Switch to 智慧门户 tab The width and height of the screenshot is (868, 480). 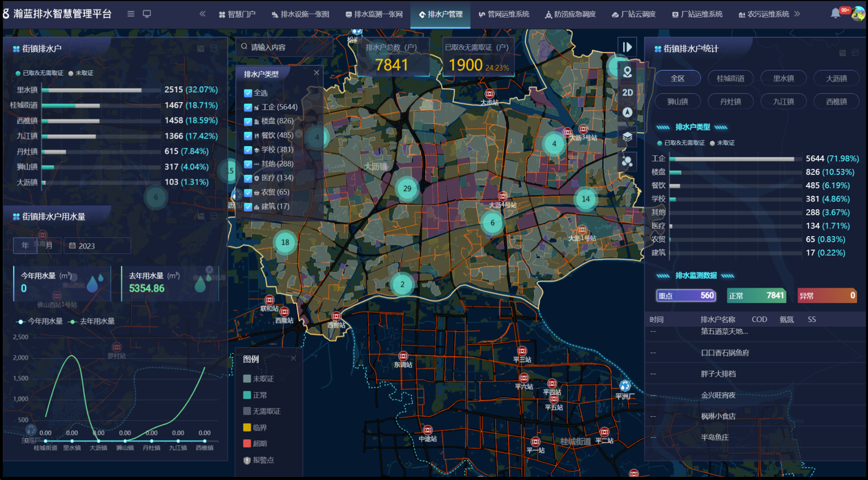[x=237, y=15]
